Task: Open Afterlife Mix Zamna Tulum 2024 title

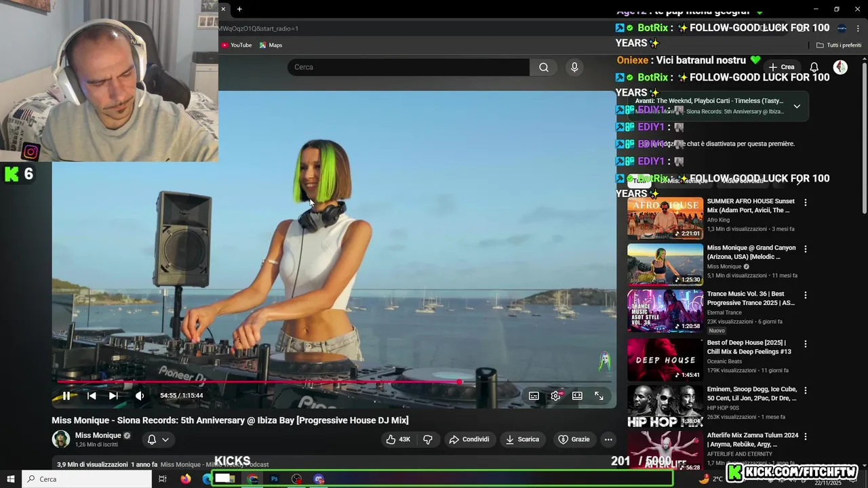Action: tap(752, 439)
